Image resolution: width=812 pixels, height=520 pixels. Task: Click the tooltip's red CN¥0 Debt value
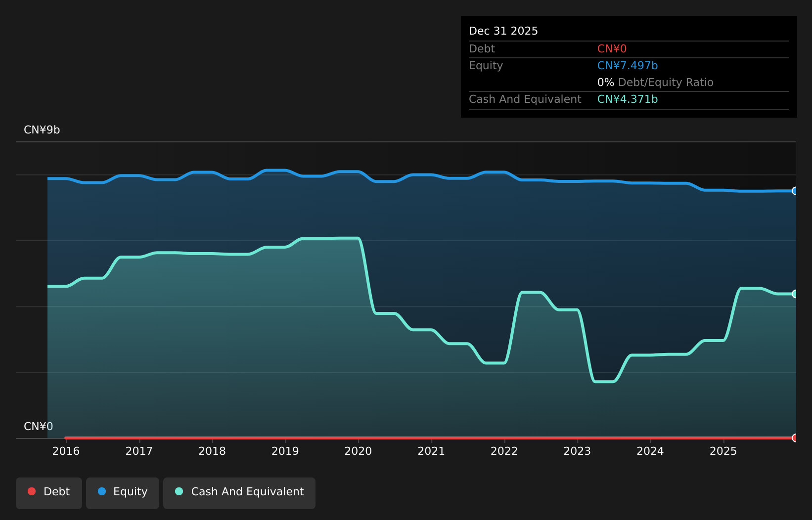pyautogui.click(x=612, y=49)
